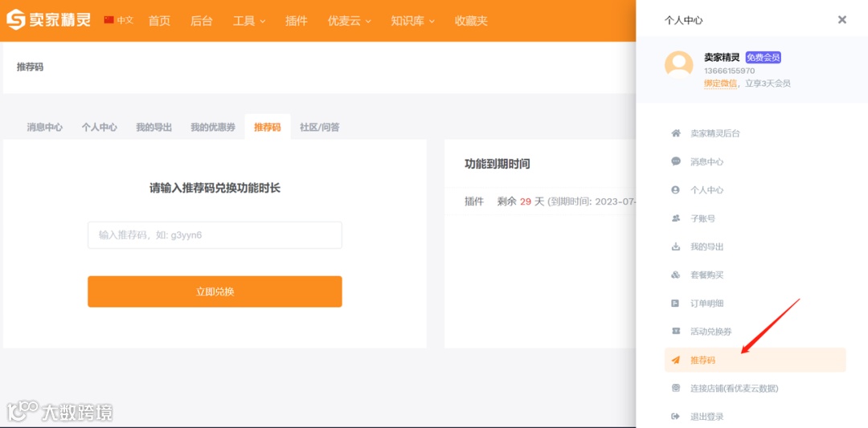Click the ticket icon beside 活动兑换券

tap(675, 331)
